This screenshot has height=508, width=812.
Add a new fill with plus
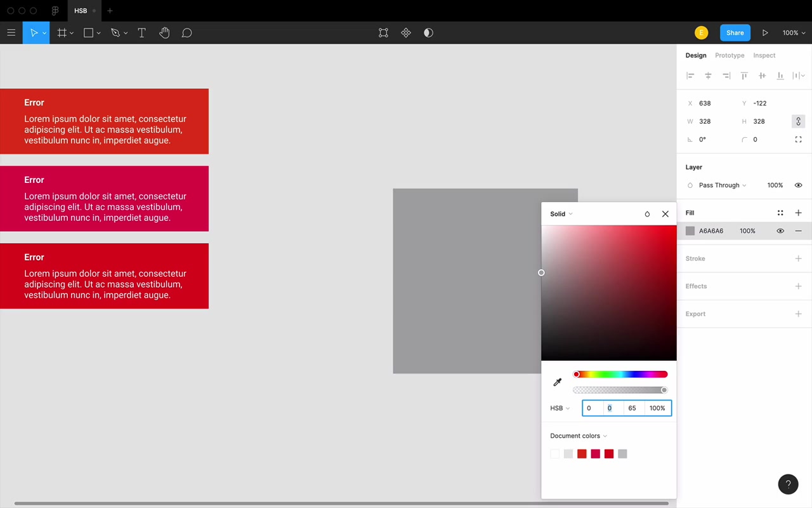[798, 213]
